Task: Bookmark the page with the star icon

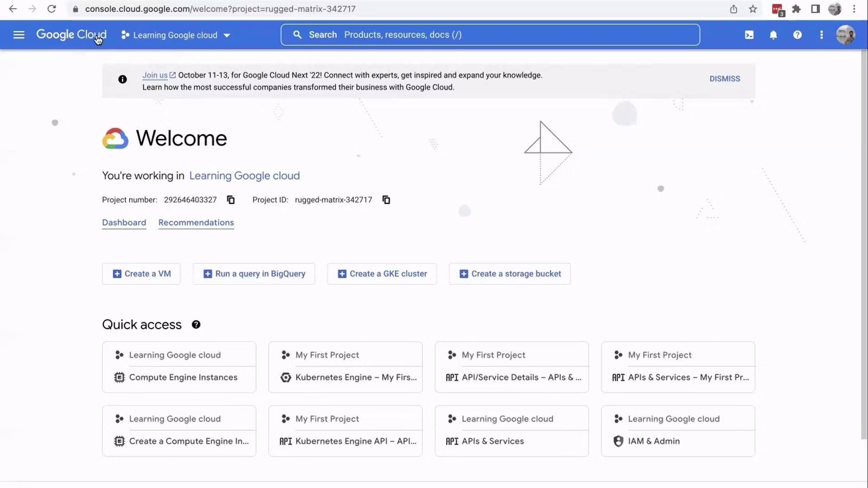Action: point(753,9)
